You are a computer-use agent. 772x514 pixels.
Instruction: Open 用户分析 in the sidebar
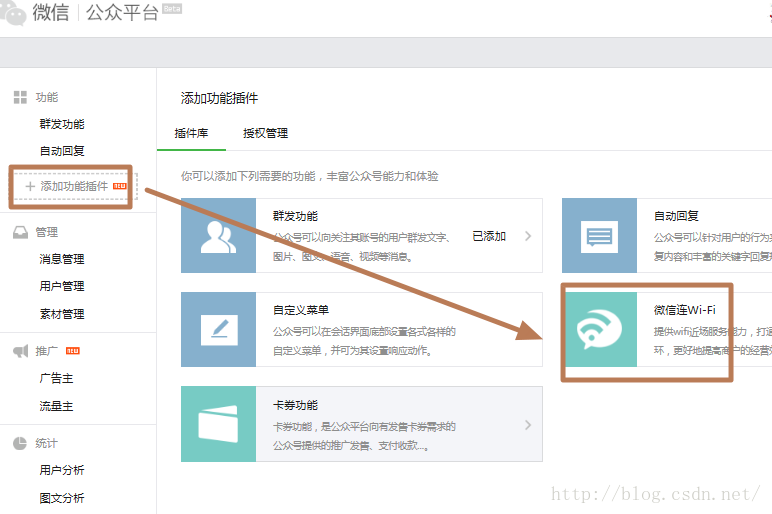(x=62, y=470)
